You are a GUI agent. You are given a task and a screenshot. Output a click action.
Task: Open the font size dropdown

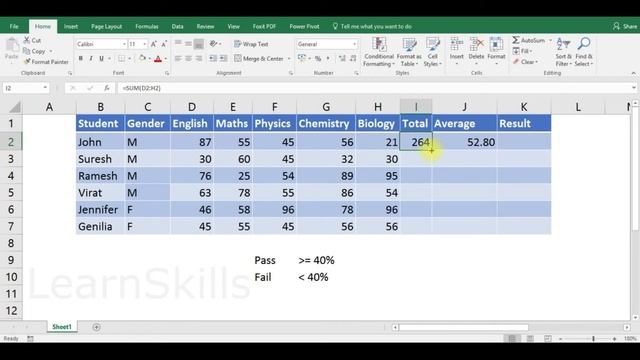pos(144,44)
